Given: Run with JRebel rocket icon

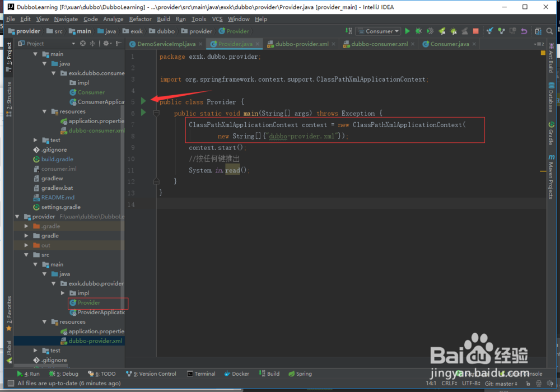Looking at the screenshot, I should click(x=442, y=31).
